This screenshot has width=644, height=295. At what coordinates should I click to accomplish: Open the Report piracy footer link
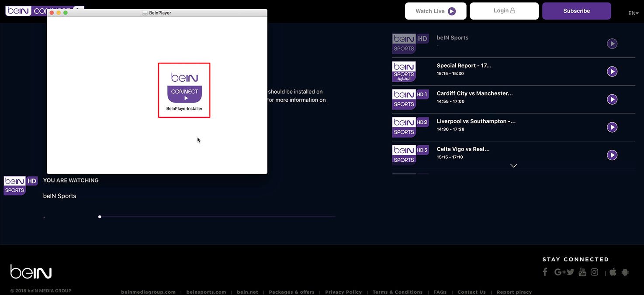(514, 292)
